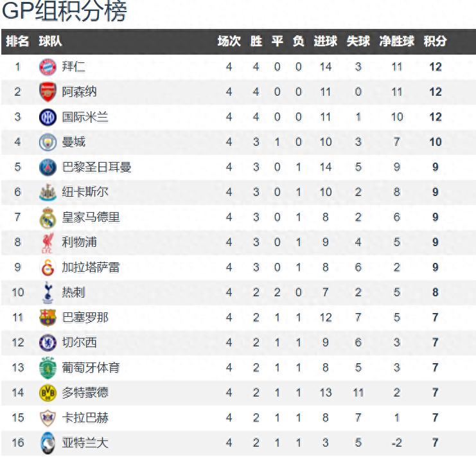Click the Barcelona club crest
The height and width of the screenshot is (457, 476).
48,318
